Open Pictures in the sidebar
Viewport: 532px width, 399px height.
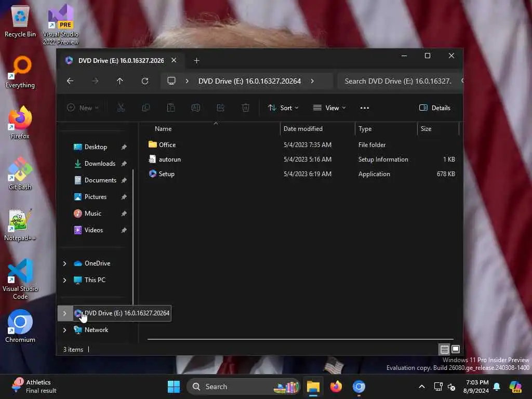[96, 197]
